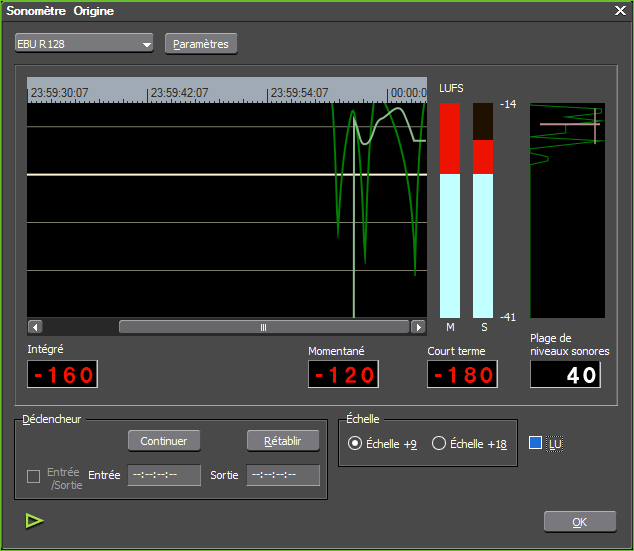Click the 23:59:54:07 timecode on ruler
Viewport: 634px width, 551px height.
(x=299, y=93)
